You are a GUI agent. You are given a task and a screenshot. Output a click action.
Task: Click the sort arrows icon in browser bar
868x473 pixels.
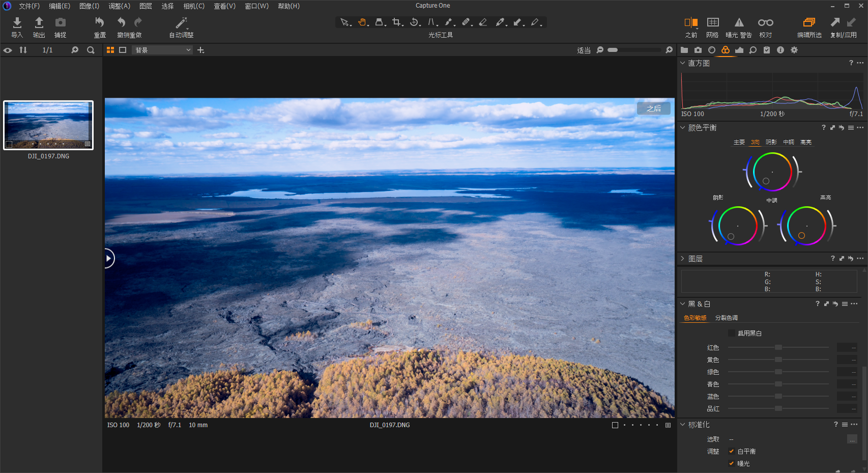coord(23,50)
